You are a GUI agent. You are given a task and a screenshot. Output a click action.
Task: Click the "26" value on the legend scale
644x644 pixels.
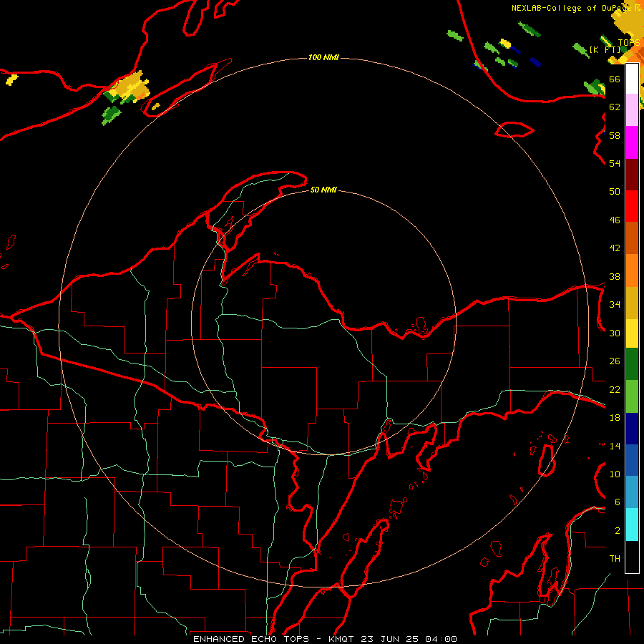tap(615, 361)
